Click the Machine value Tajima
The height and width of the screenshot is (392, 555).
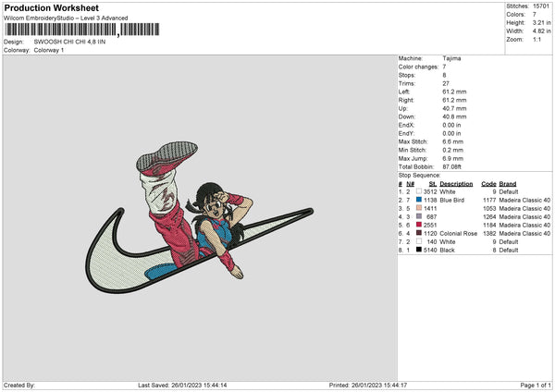pos(451,58)
